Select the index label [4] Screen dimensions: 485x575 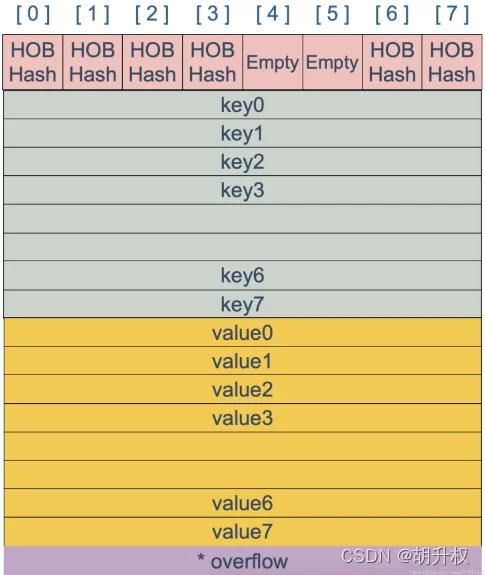click(273, 15)
